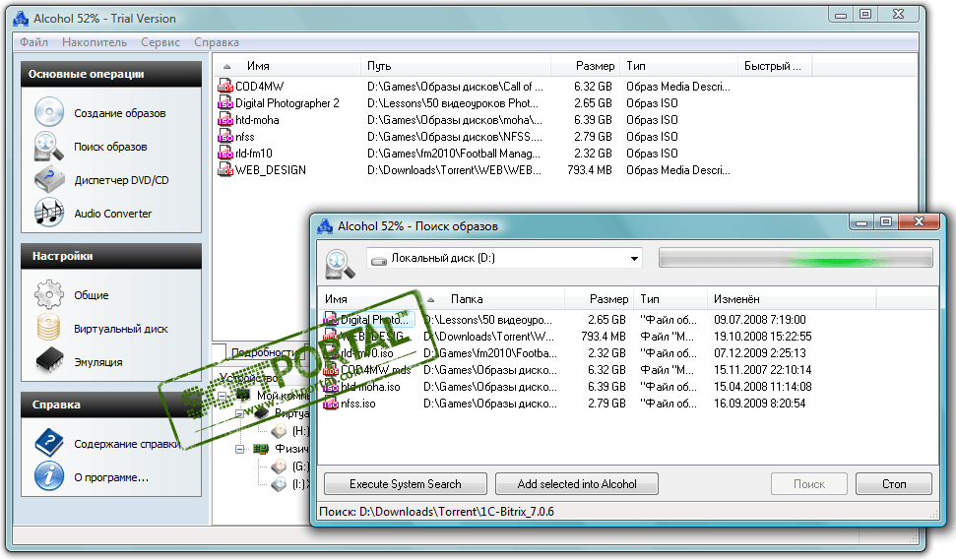The width and height of the screenshot is (956, 560).
Task: Click the Настройки panel header
Action: pos(111,256)
